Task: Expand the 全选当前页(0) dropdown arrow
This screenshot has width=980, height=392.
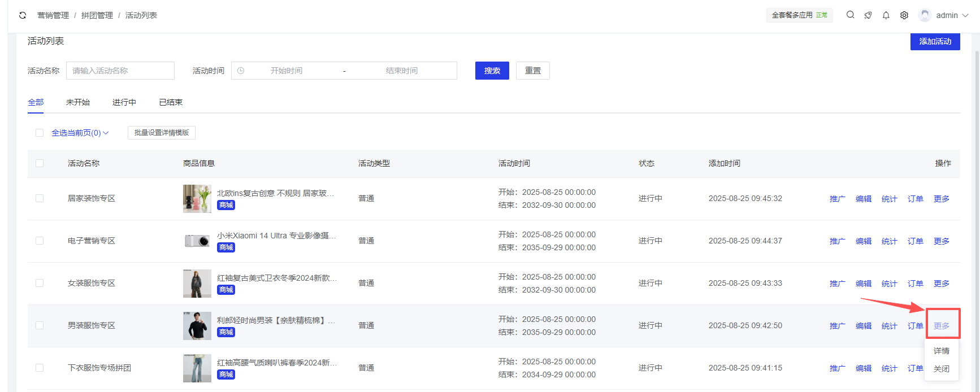Action: [x=106, y=133]
